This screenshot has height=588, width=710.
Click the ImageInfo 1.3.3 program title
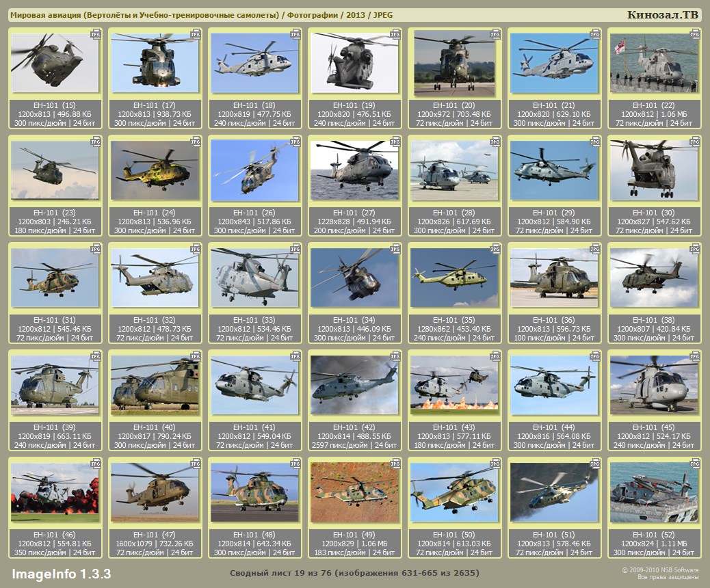pyautogui.click(x=61, y=573)
